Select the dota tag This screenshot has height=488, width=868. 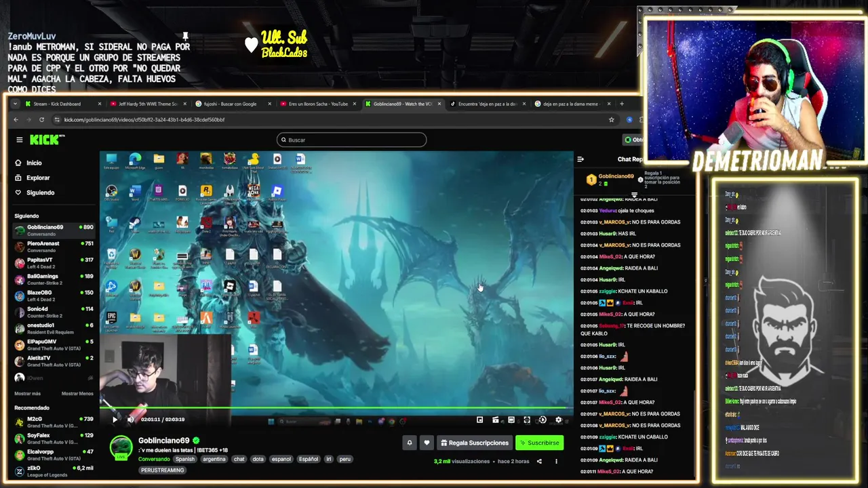[258, 459]
